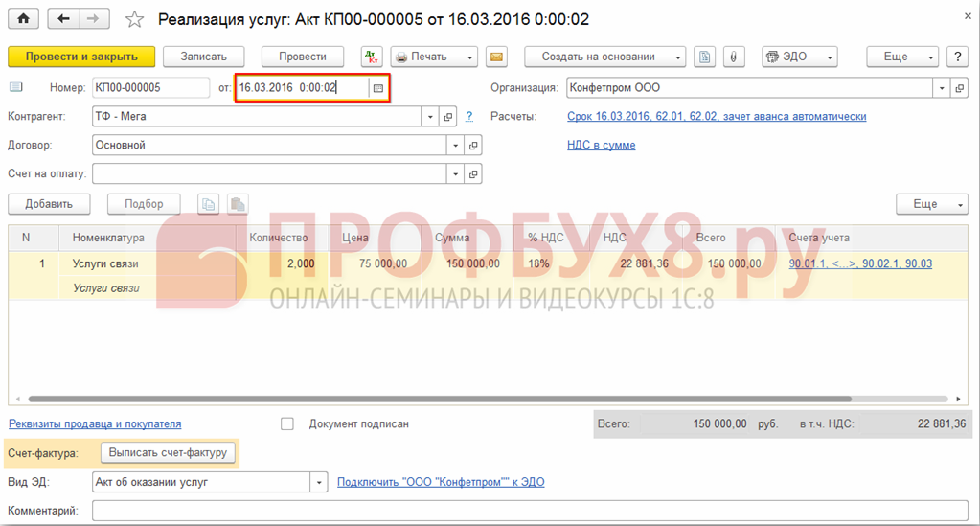This screenshot has height=526, width=980.
Task: Expand Создать на основании menu
Action: [605, 57]
